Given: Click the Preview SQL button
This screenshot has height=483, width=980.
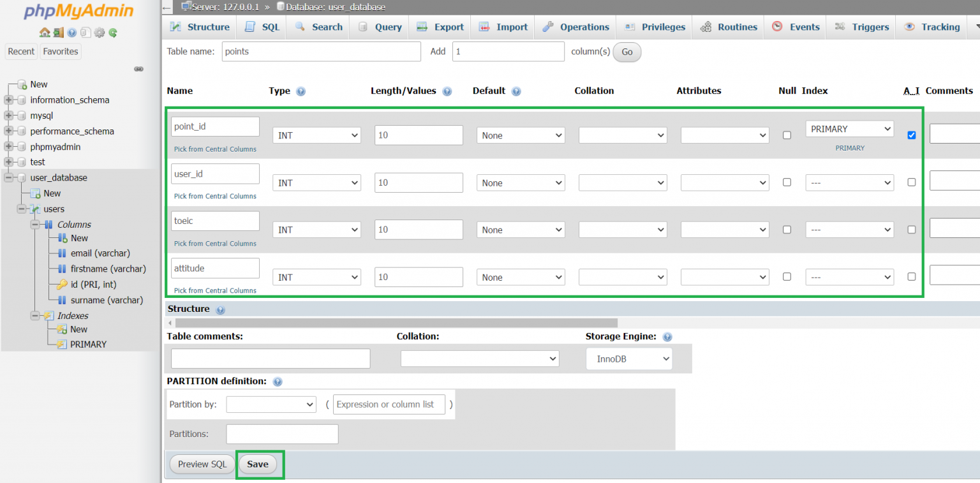Looking at the screenshot, I should point(202,464).
